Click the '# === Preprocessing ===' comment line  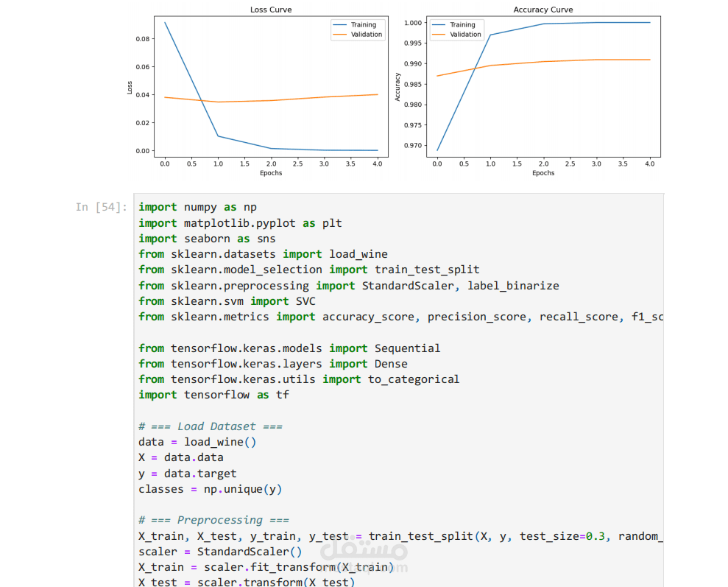213,520
